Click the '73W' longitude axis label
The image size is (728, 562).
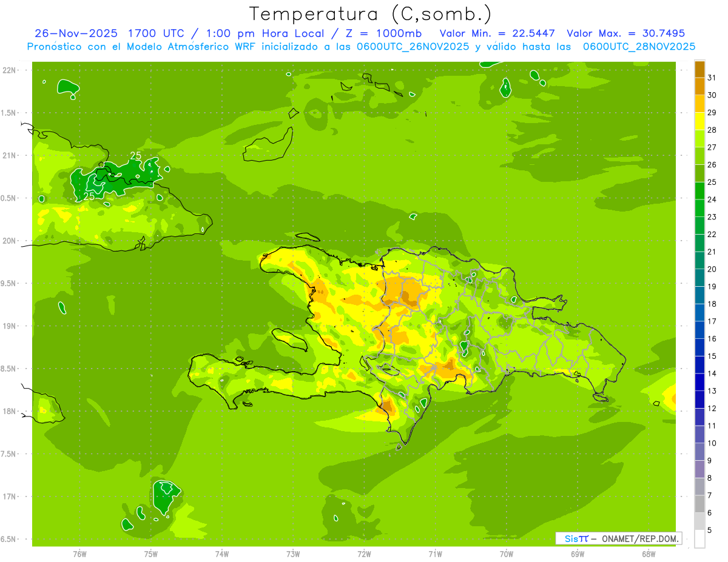click(x=293, y=554)
